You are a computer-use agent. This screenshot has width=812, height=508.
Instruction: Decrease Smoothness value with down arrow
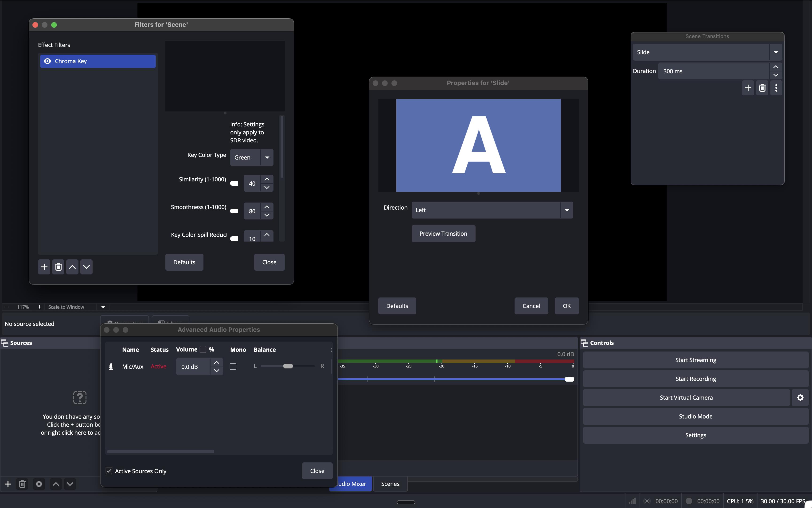[x=267, y=215]
